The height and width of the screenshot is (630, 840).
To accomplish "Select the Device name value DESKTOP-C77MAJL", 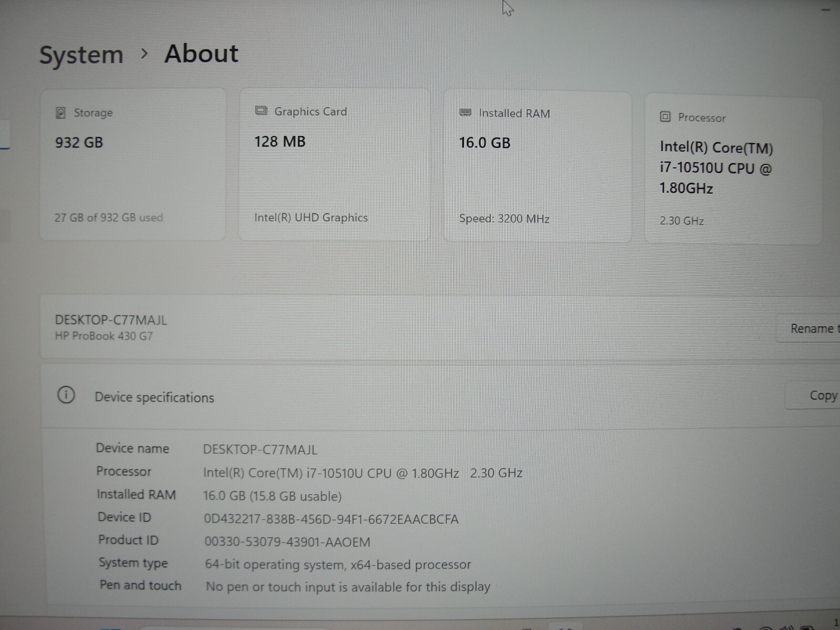I will pyautogui.click(x=260, y=450).
